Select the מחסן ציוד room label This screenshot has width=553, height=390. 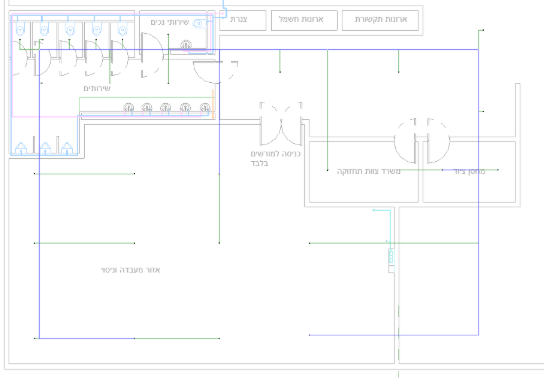point(469,172)
